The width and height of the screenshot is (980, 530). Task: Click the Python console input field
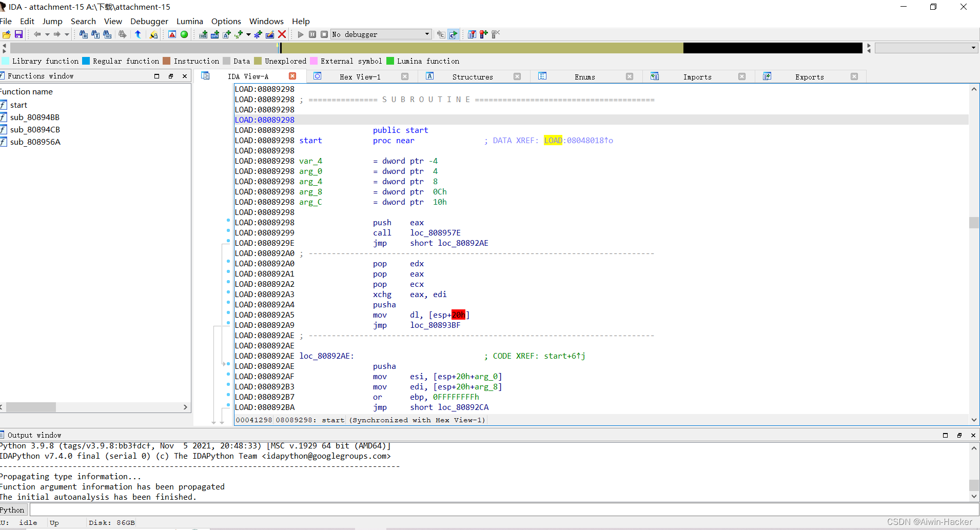[x=504, y=509]
